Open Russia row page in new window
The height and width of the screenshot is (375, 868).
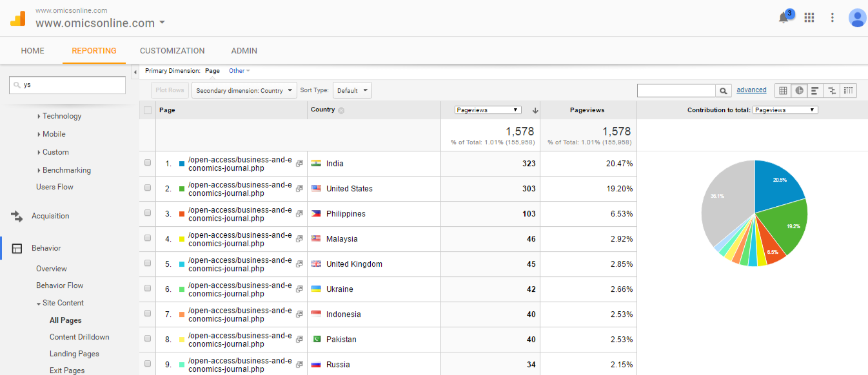(299, 365)
